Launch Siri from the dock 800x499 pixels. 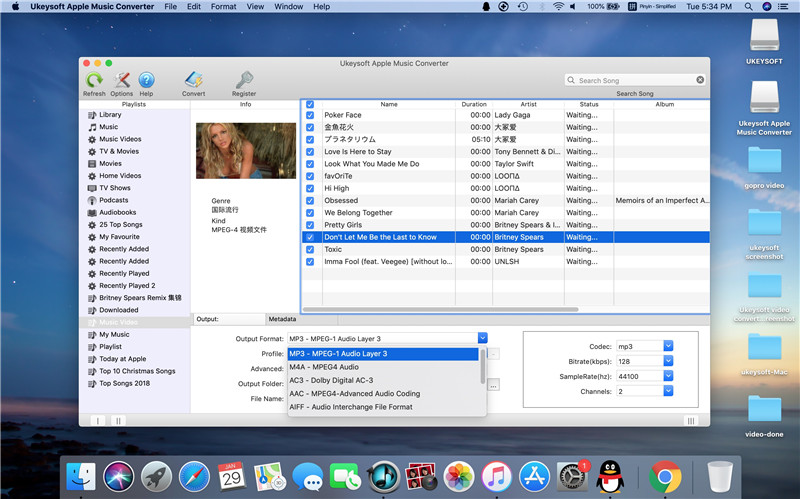[x=119, y=477]
